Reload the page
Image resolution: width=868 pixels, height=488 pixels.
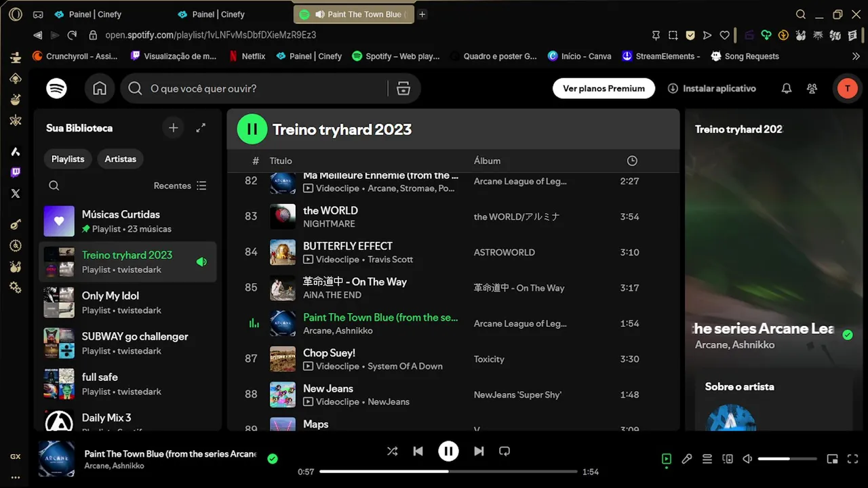coord(72,35)
